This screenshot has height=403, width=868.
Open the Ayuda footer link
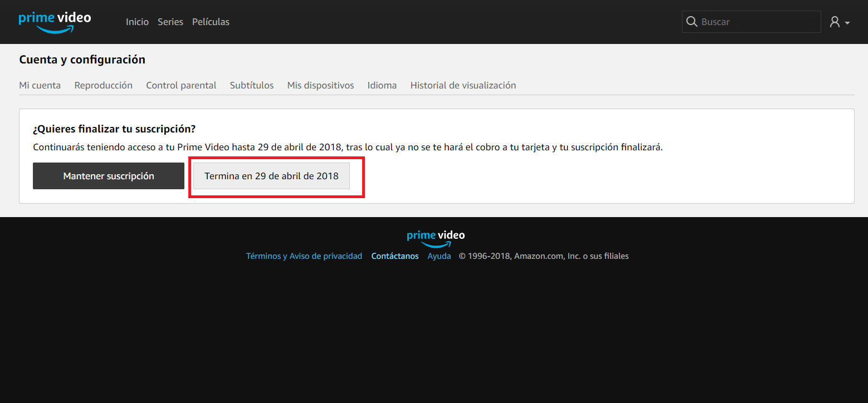(x=439, y=256)
